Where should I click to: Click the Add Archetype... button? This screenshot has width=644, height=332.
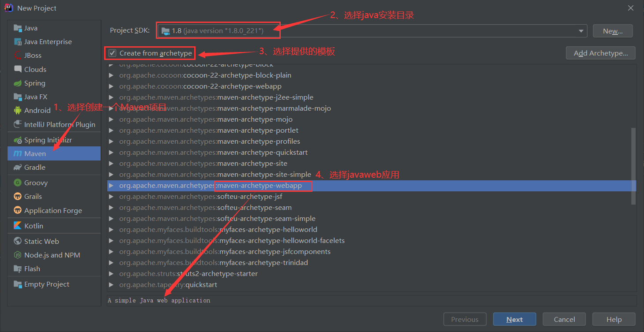pyautogui.click(x=600, y=53)
